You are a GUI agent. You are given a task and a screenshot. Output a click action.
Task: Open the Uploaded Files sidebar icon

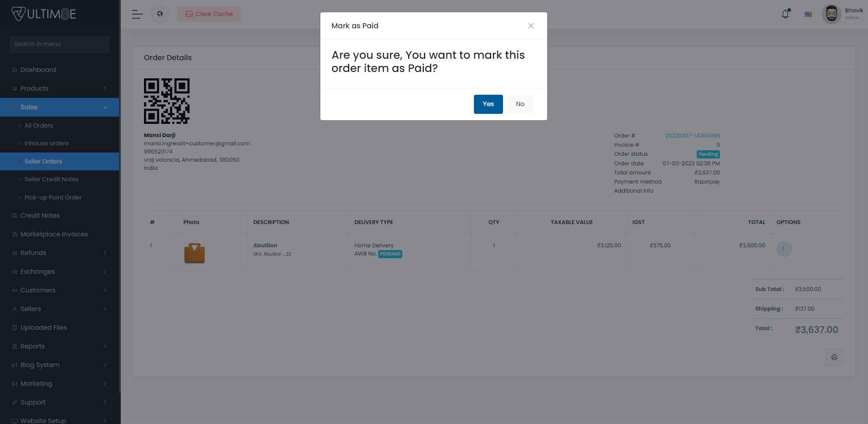pos(14,327)
